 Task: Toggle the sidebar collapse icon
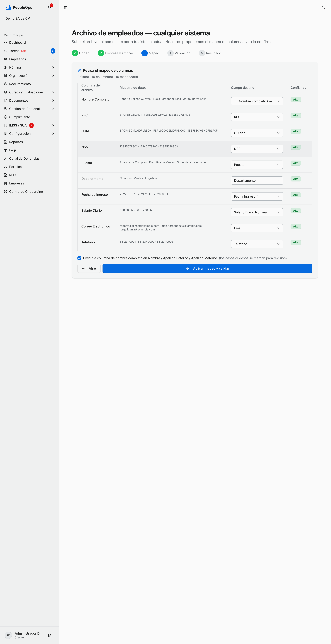(x=66, y=8)
